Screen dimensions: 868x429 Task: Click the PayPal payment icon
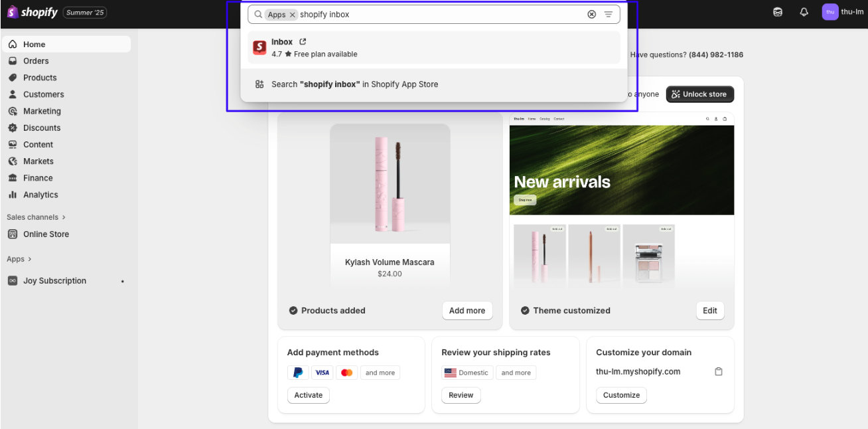coord(298,373)
